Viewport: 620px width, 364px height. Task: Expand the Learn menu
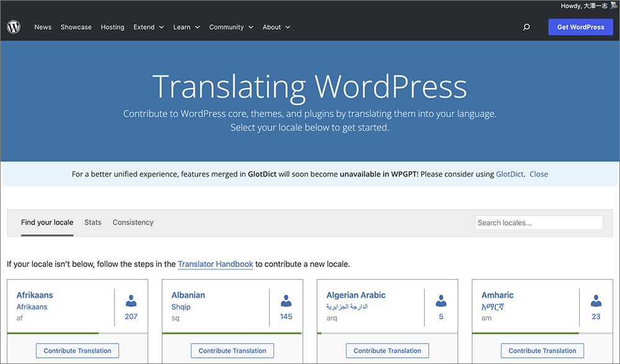click(x=186, y=27)
